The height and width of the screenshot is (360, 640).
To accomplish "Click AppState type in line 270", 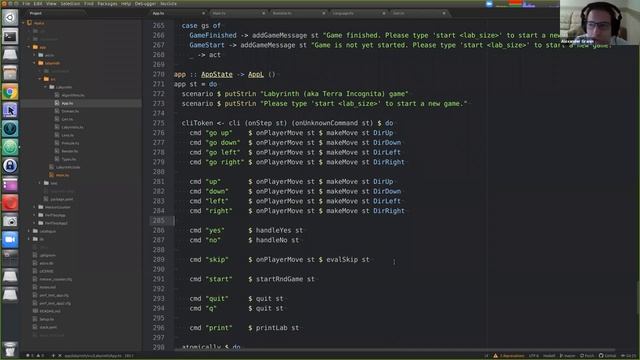I will tap(217, 74).
